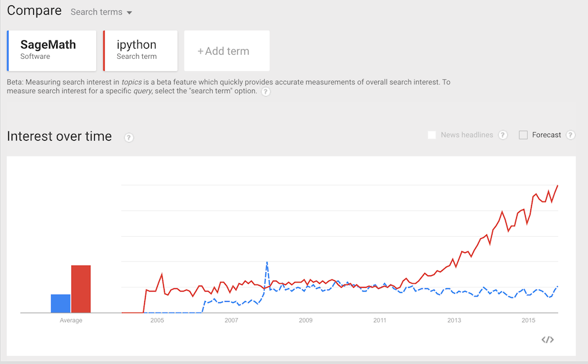
Task: Click the 2009 label on the time axis
Action: pos(306,321)
